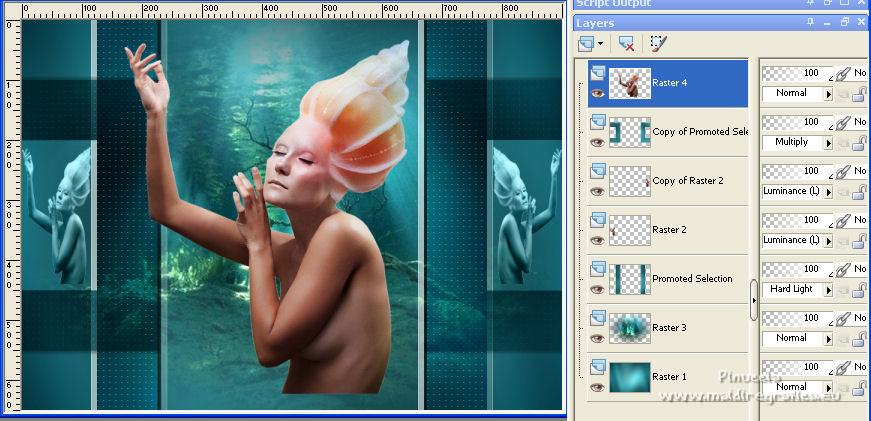Click the layer type icon of Promoted Selection
Screen dimensions: 871x421
point(598,269)
